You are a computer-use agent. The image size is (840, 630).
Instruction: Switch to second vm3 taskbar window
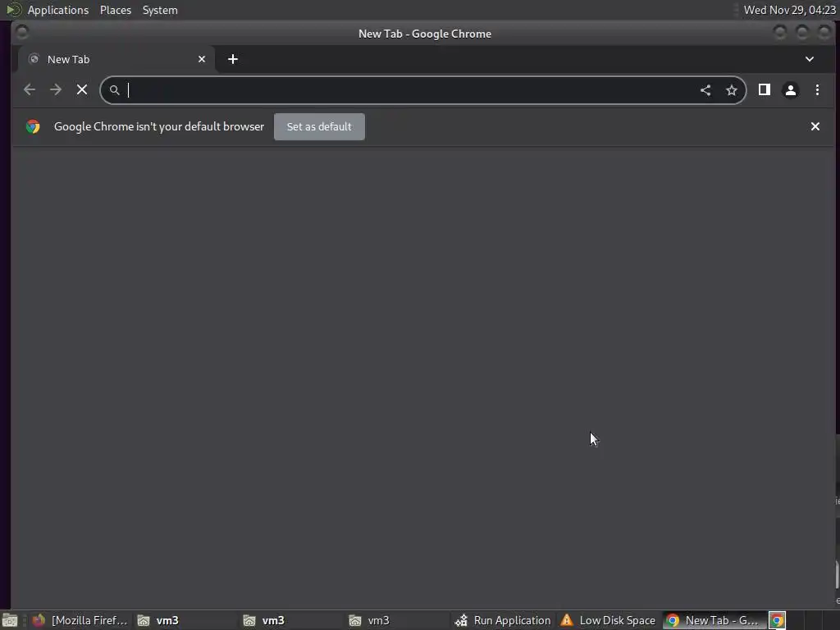(x=292, y=620)
